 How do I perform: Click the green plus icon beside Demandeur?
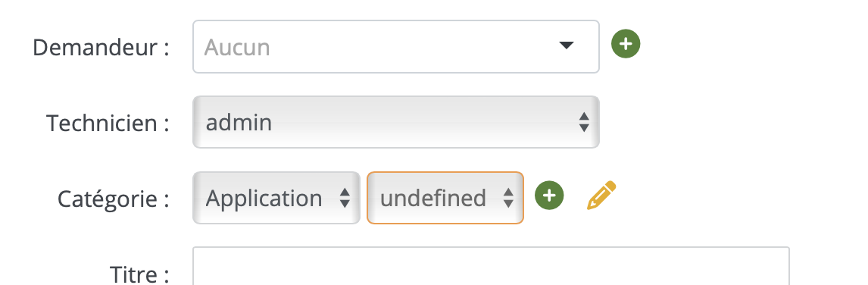pyautogui.click(x=626, y=44)
